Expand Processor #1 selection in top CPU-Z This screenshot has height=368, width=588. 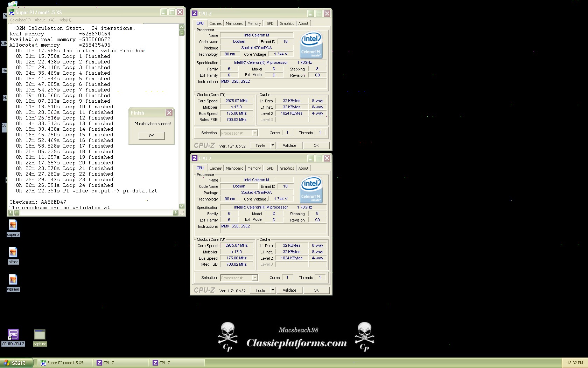(x=255, y=133)
